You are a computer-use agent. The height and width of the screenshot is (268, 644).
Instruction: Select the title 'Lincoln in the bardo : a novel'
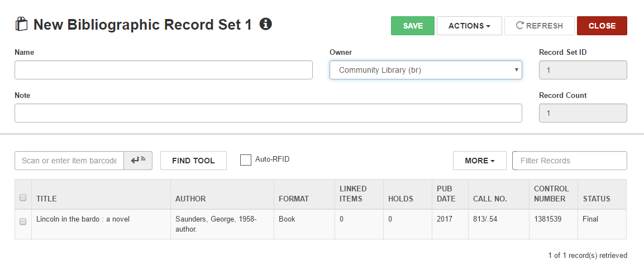83,219
